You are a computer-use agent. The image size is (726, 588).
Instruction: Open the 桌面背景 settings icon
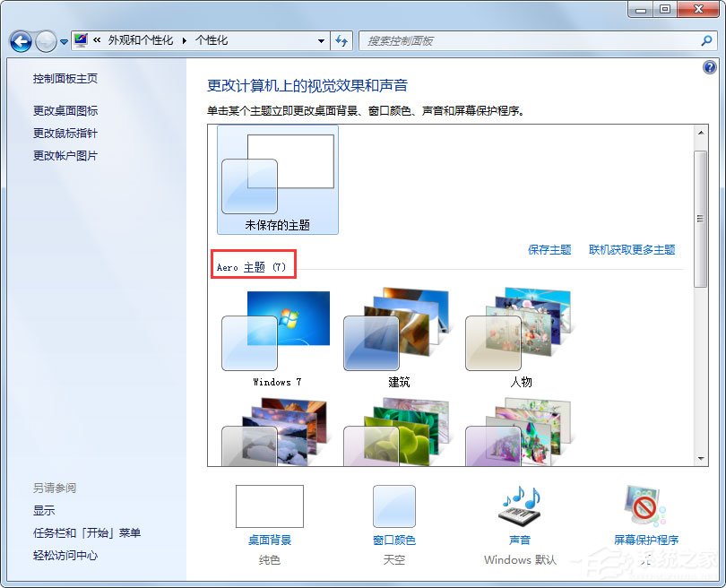point(268,506)
